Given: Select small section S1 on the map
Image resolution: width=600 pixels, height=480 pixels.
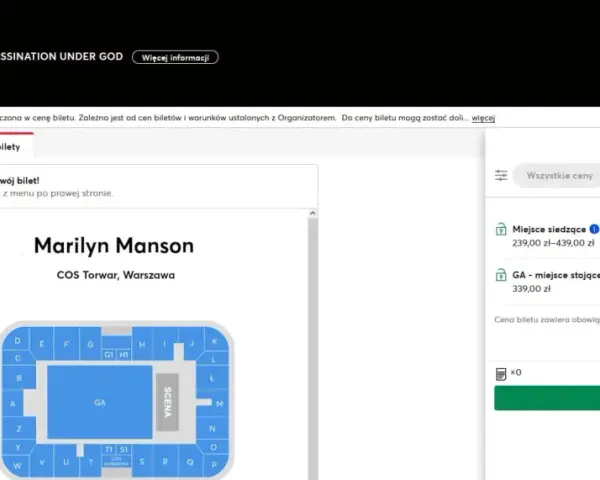Looking at the screenshot, I should (124, 449).
